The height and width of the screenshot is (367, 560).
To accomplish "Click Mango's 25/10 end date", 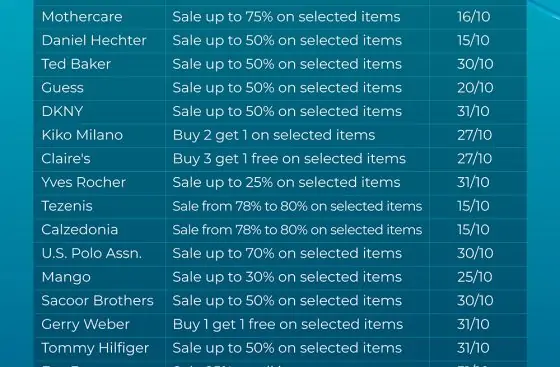I will [x=475, y=277].
